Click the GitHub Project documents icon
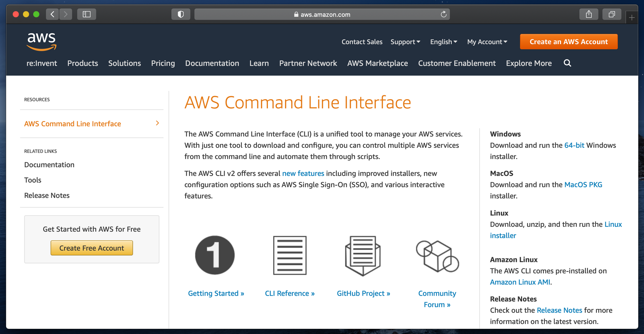This screenshot has width=644, height=334. point(363,256)
